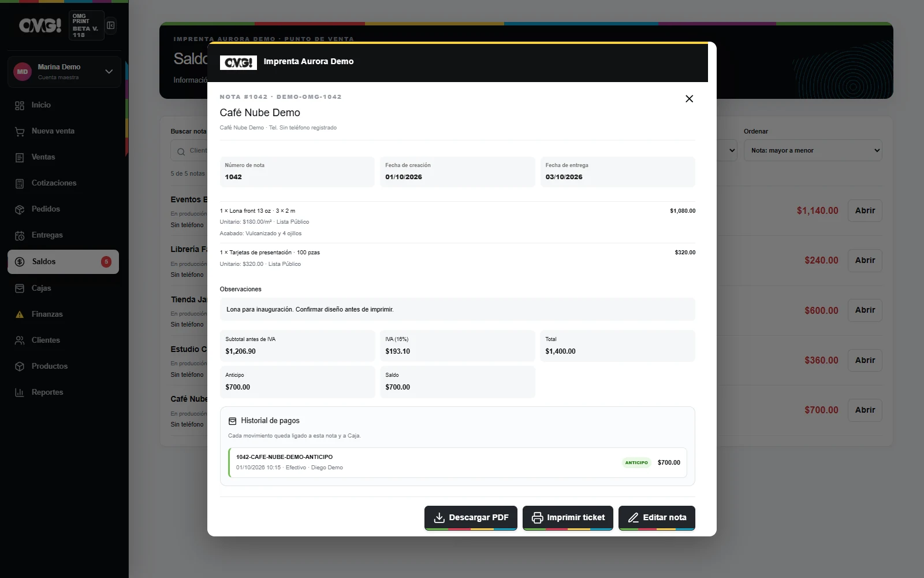Open the note with $1,140.00 balance
924x578 pixels.
coord(865,211)
